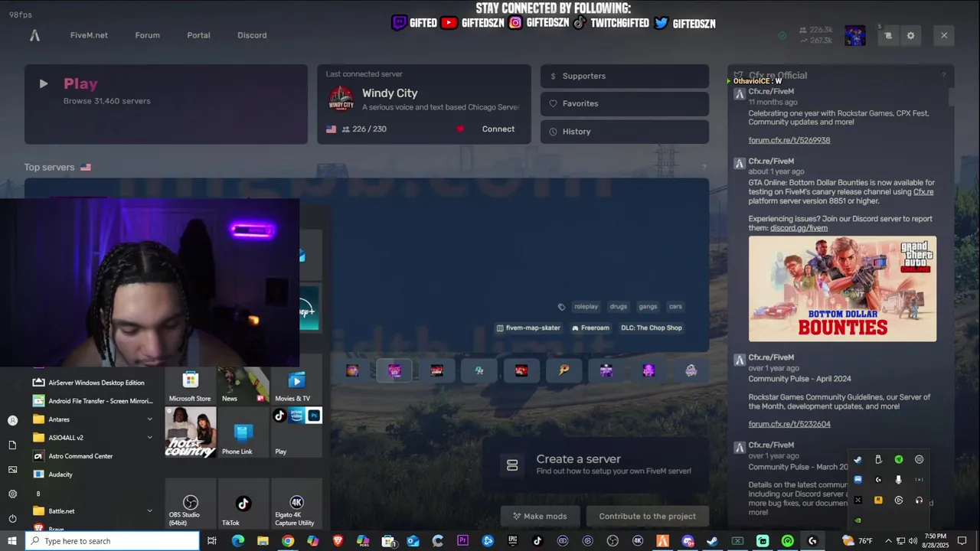Image resolution: width=980 pixels, height=551 pixels.
Task: Open the Favorites server list
Action: tap(625, 103)
